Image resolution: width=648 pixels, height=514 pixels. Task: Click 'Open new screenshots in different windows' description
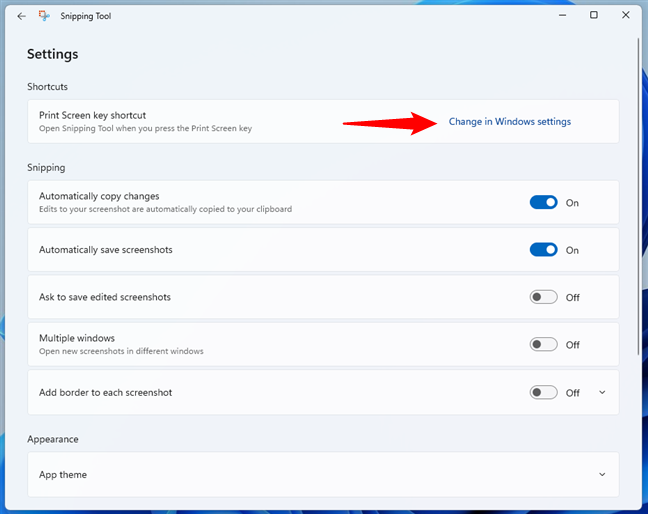(x=121, y=351)
